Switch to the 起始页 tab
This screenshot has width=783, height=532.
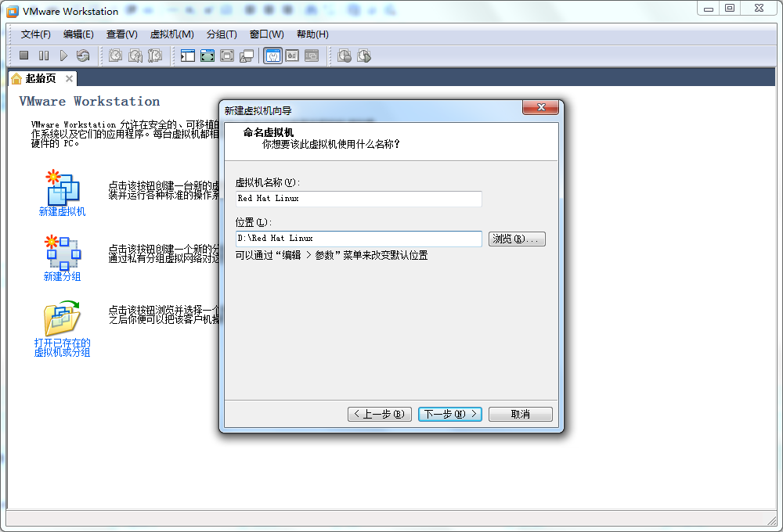[41, 79]
